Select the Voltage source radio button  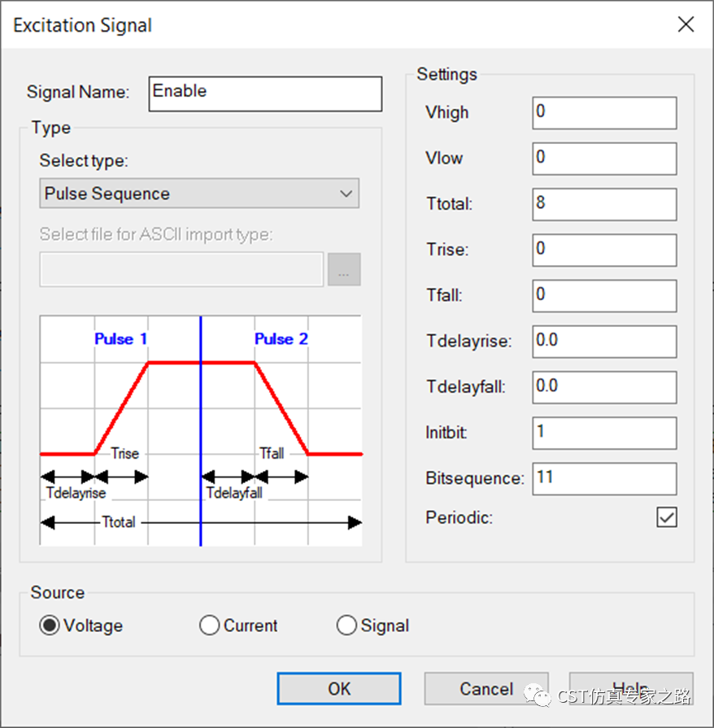pyautogui.click(x=50, y=626)
